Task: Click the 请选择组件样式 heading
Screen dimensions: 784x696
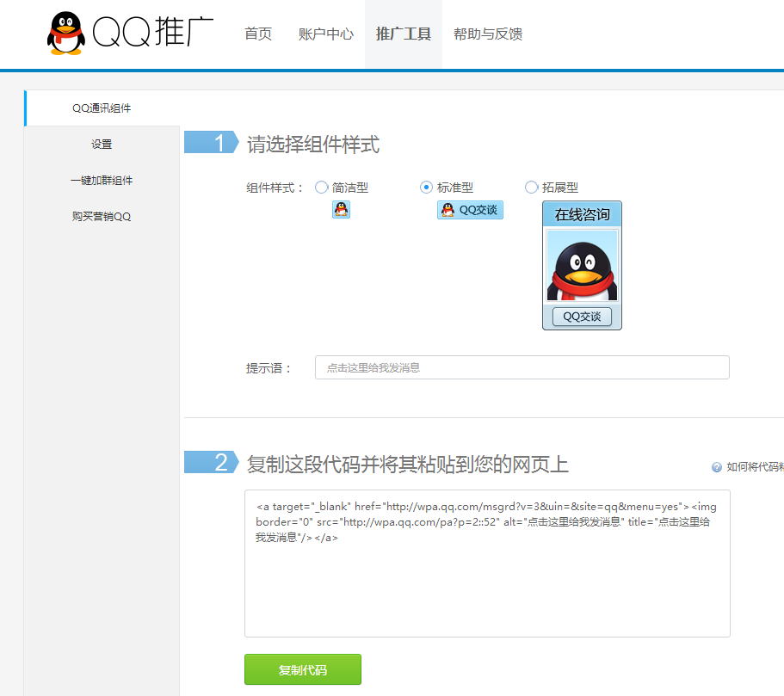Action: 313,145
